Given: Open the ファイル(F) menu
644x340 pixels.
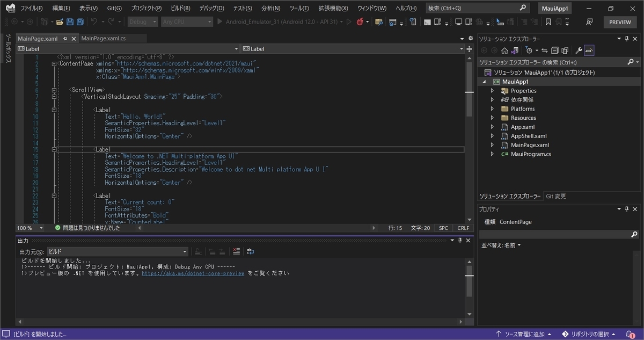Looking at the screenshot, I should [x=32, y=9].
